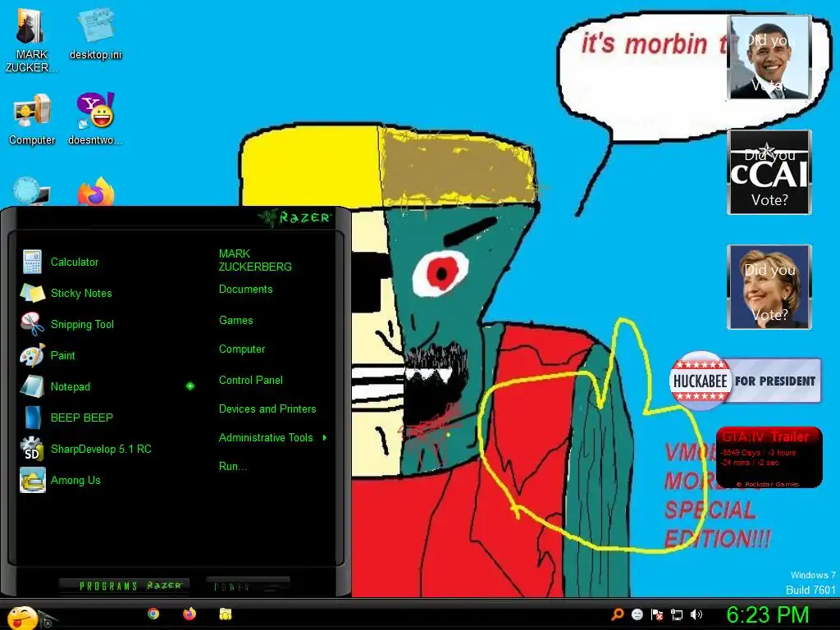Launch Sticky Notes from start menu

(66, 293)
